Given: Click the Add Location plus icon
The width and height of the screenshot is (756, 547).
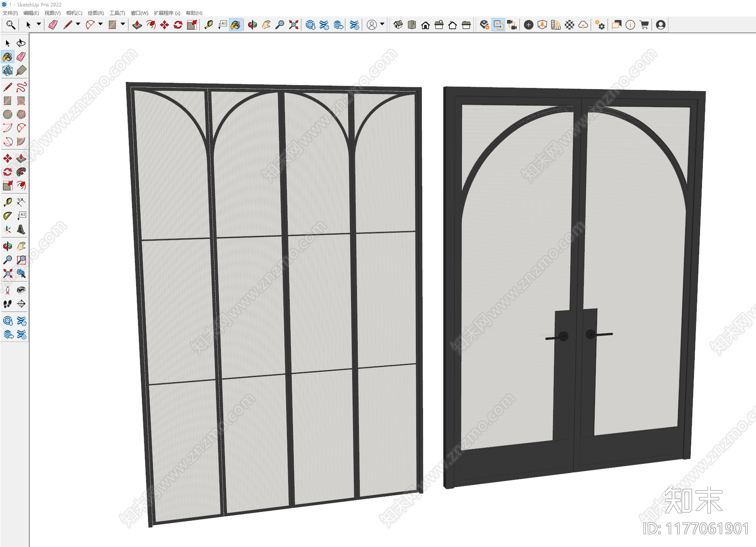Looking at the screenshot, I should pyautogui.click(x=529, y=25).
